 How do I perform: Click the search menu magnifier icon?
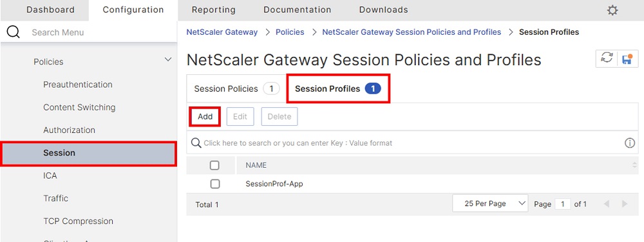[x=13, y=32]
